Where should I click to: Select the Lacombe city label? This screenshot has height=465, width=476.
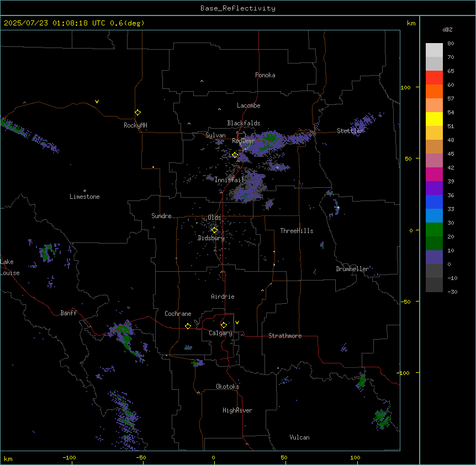[248, 105]
